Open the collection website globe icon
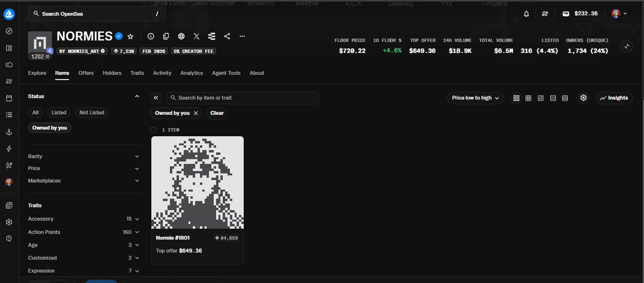 tap(181, 37)
